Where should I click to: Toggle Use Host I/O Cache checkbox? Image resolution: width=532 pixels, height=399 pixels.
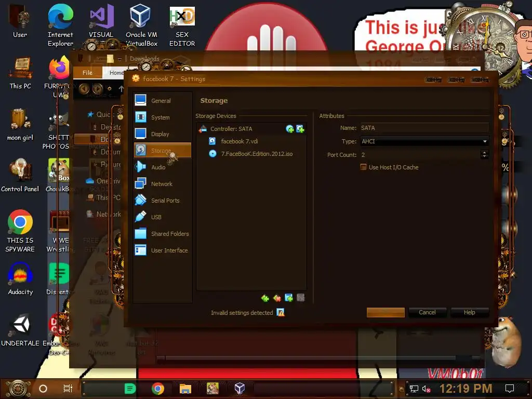click(x=363, y=167)
